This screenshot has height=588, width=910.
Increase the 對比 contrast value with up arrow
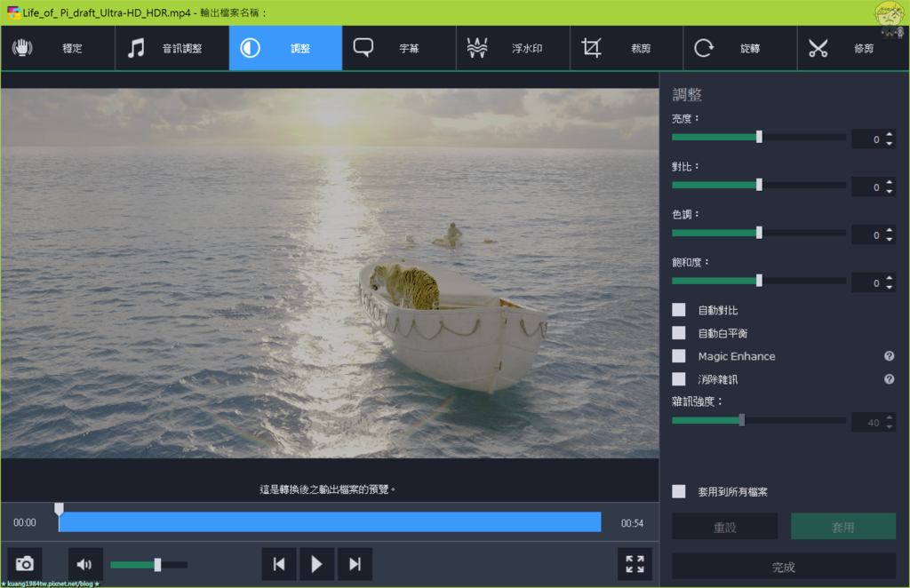click(x=889, y=183)
